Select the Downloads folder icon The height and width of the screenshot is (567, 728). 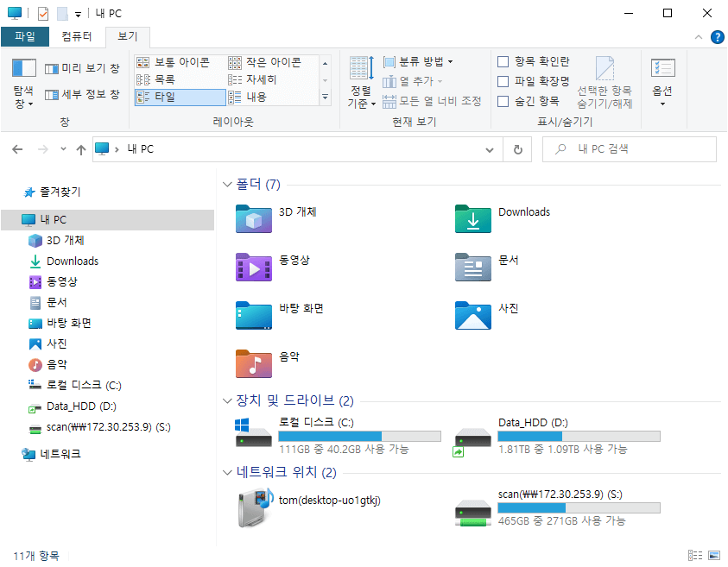click(x=473, y=218)
